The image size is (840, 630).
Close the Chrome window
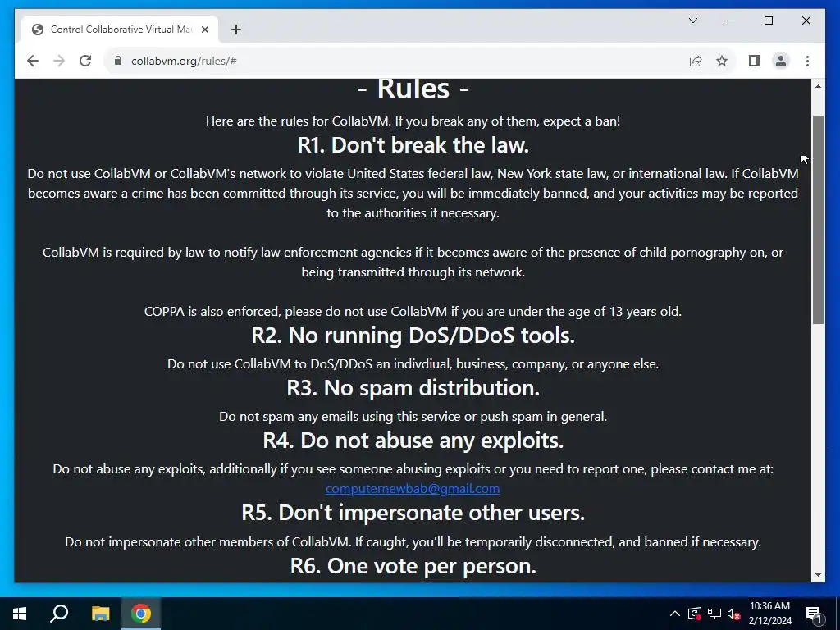click(806, 21)
